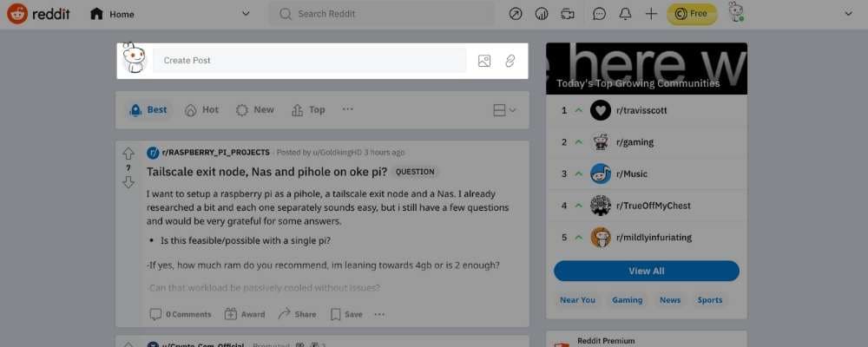Click the r/gaming avatar icon

point(601,142)
